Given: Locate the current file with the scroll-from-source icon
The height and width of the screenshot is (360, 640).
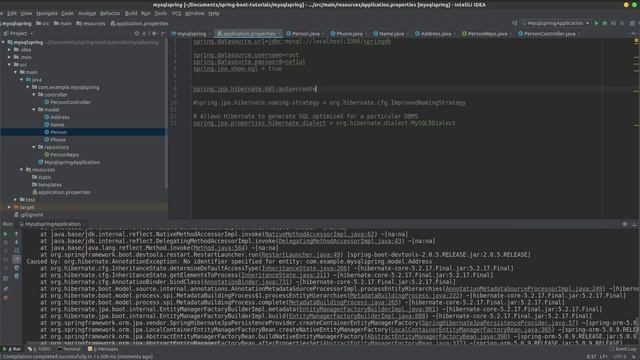Looking at the screenshot, I should (x=137, y=33).
